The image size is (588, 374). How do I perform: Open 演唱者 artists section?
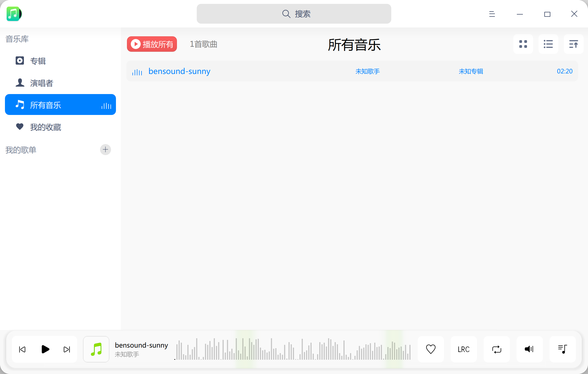[x=41, y=83]
